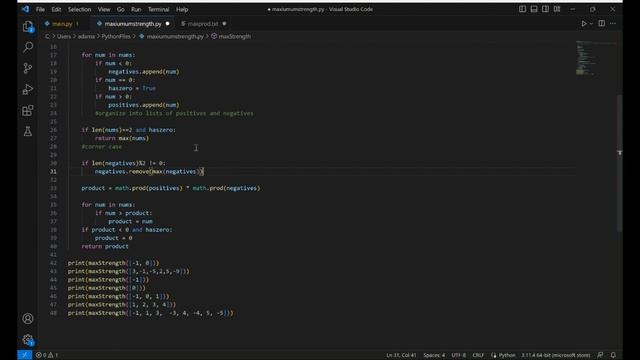640x360 pixels.
Task: Click the '#corner case' comment
Action: coord(102,147)
